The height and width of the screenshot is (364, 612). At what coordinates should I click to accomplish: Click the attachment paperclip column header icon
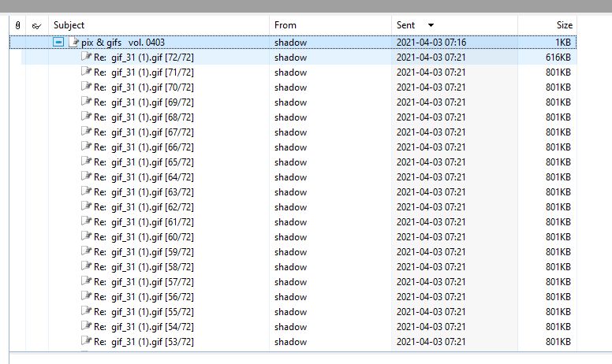[x=17, y=25]
